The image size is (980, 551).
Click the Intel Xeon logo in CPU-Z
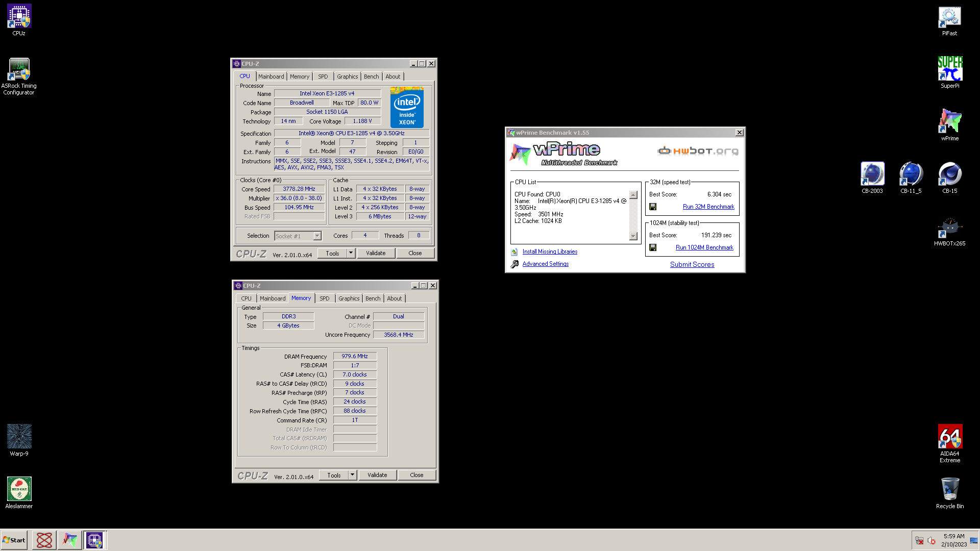pyautogui.click(x=407, y=107)
